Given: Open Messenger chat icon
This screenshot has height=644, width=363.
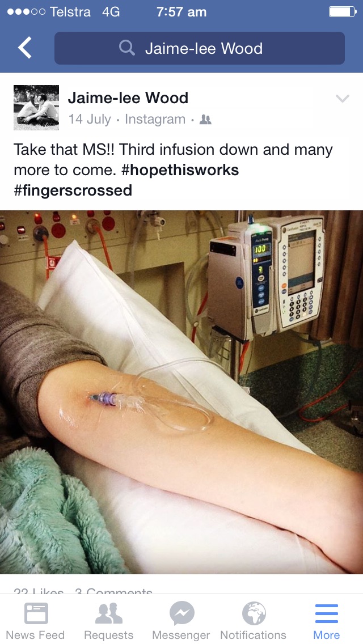Looking at the screenshot, I should [181, 613].
